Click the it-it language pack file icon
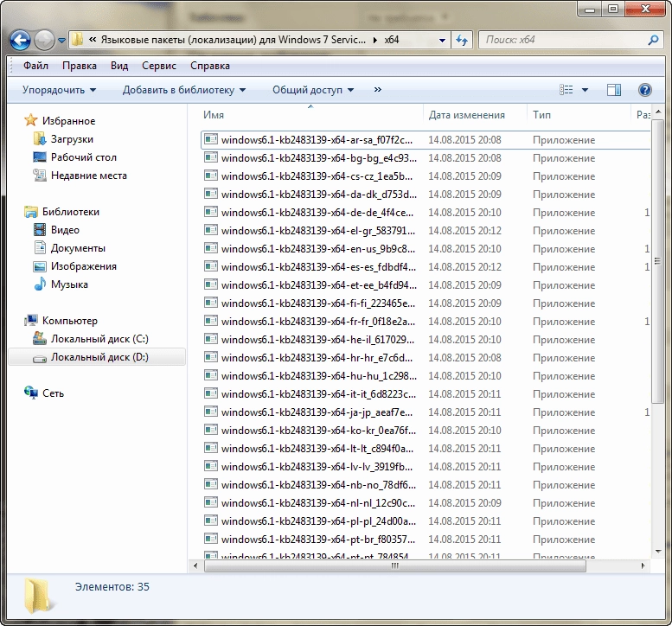Viewport: 672px width, 626px height. point(210,393)
